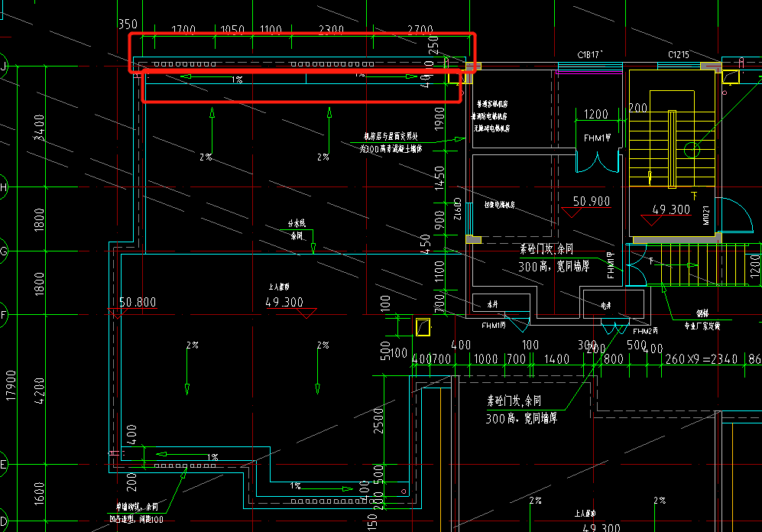
Task: Select the 水井 room label
Action: coord(492,304)
